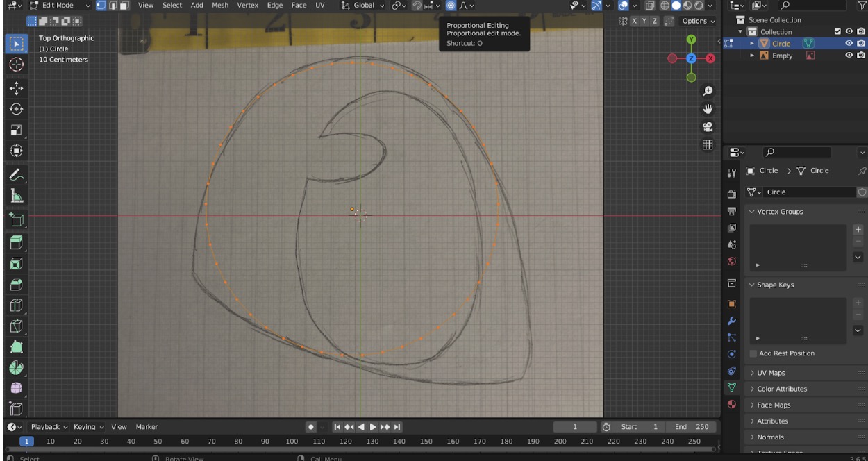Select the Select Box tool

(x=17, y=44)
